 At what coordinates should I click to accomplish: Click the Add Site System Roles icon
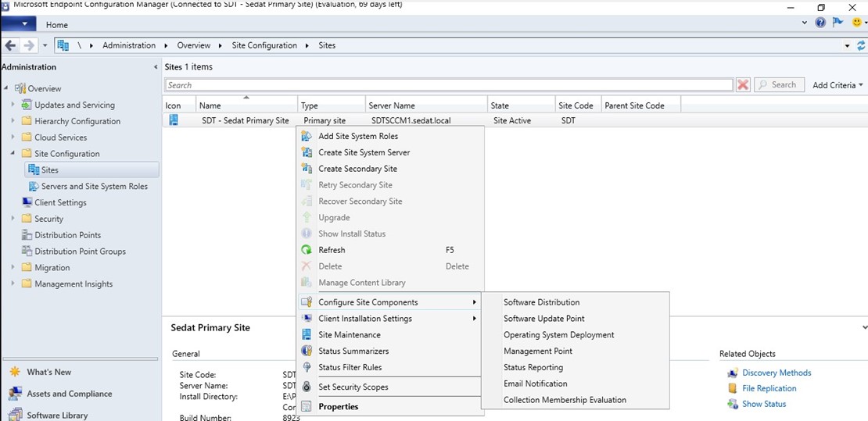(307, 136)
